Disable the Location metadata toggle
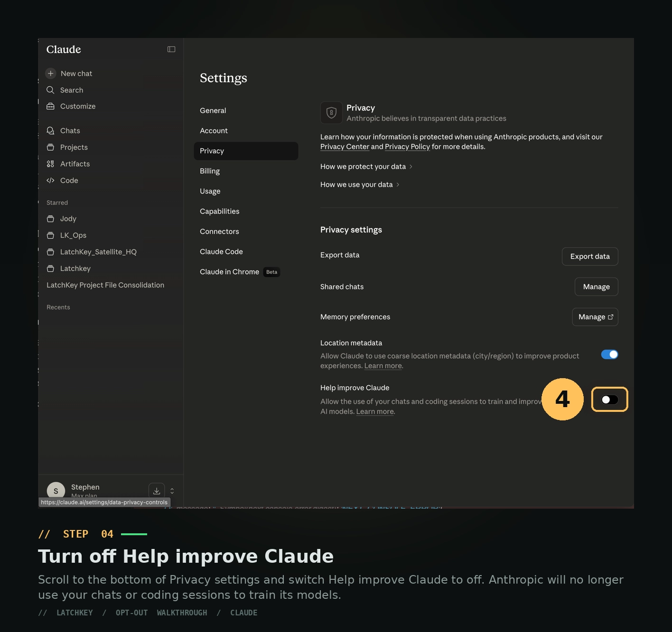The image size is (672, 632). tap(609, 354)
